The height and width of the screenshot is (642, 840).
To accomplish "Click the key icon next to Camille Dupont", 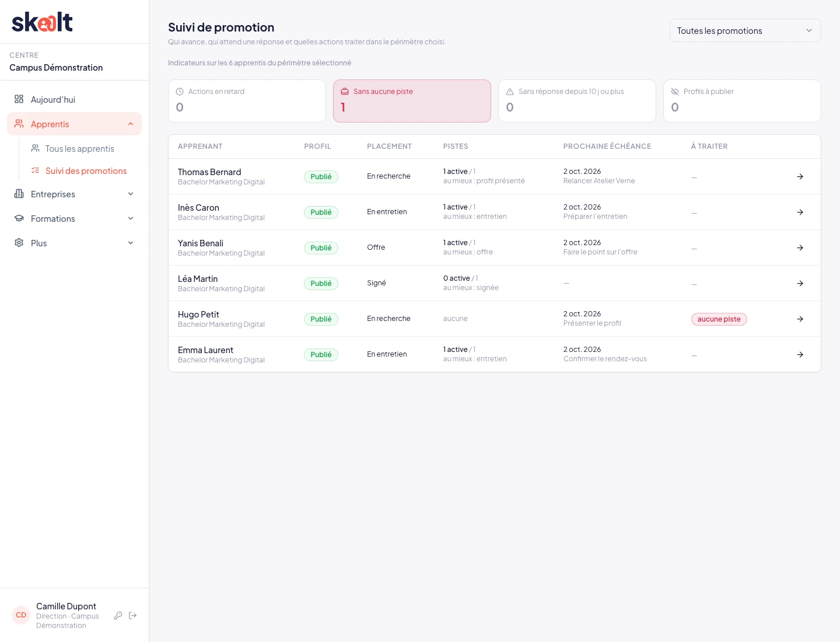I will click(118, 615).
